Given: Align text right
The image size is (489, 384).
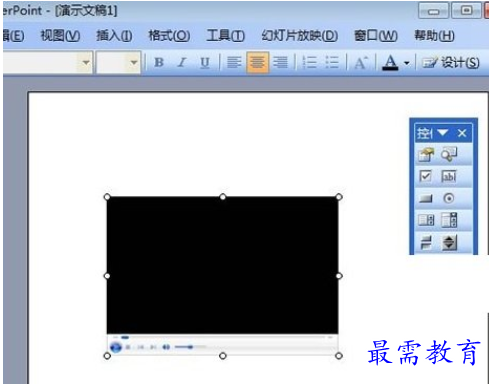Looking at the screenshot, I should (280, 62).
